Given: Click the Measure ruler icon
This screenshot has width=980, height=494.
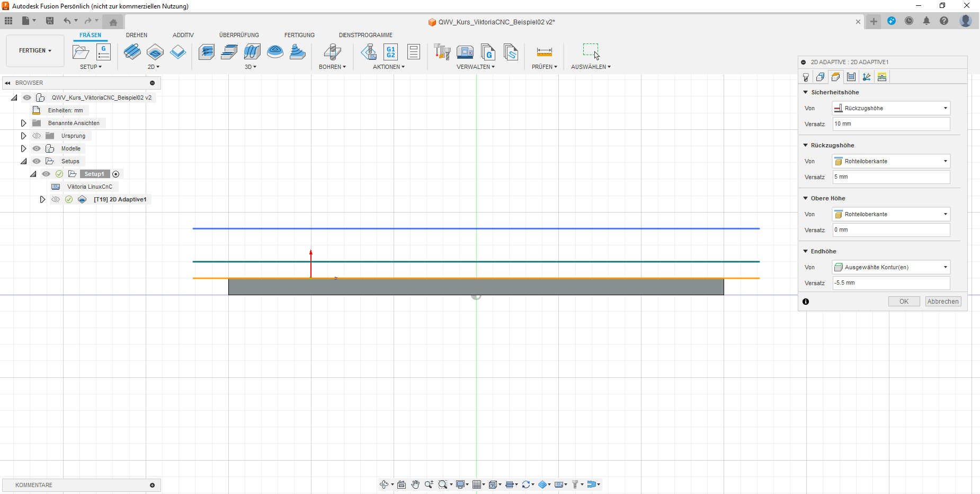Looking at the screenshot, I should click(x=544, y=52).
